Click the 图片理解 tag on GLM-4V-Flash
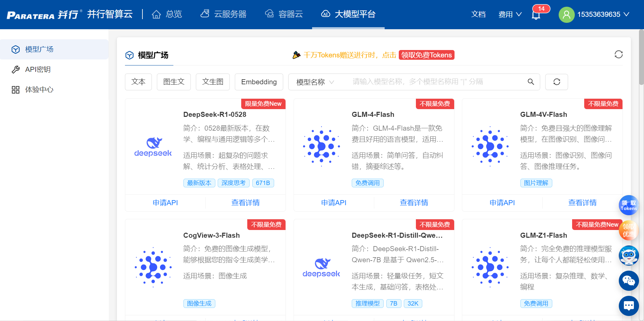The height and width of the screenshot is (321, 644). pos(536,183)
